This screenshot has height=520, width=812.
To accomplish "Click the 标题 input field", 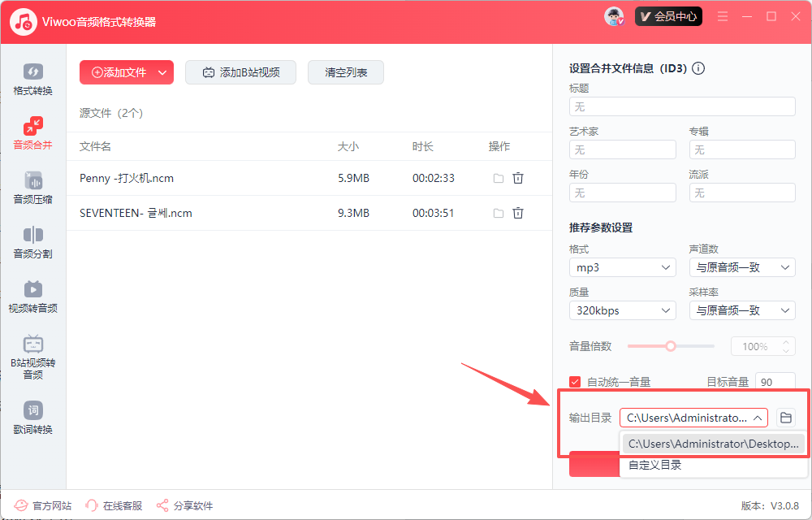I will coord(682,106).
